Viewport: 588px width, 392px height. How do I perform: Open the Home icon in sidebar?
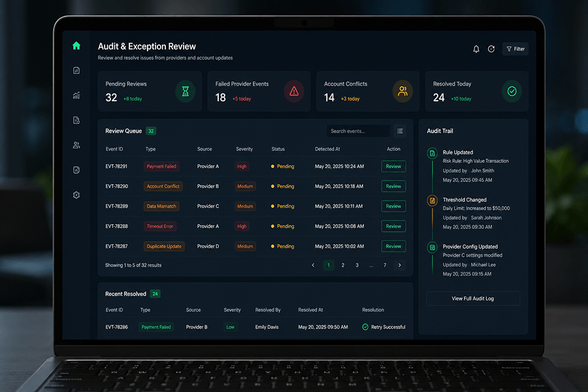tap(76, 46)
